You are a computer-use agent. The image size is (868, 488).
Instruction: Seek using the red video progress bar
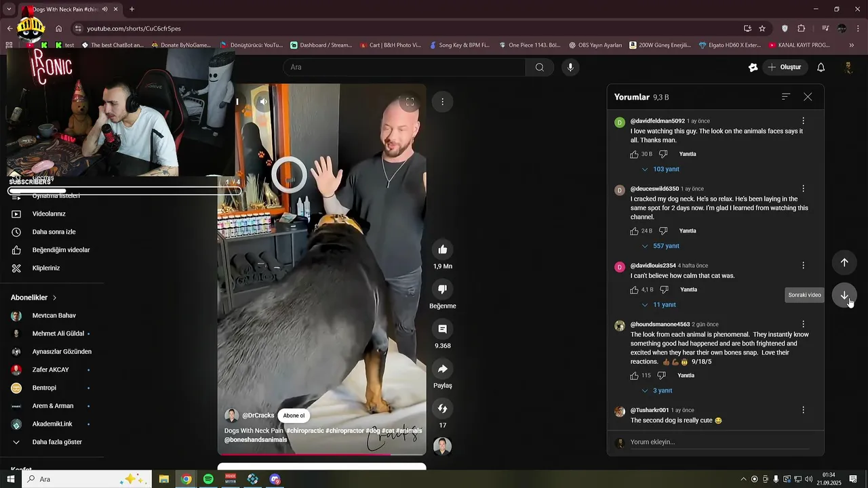(321, 454)
